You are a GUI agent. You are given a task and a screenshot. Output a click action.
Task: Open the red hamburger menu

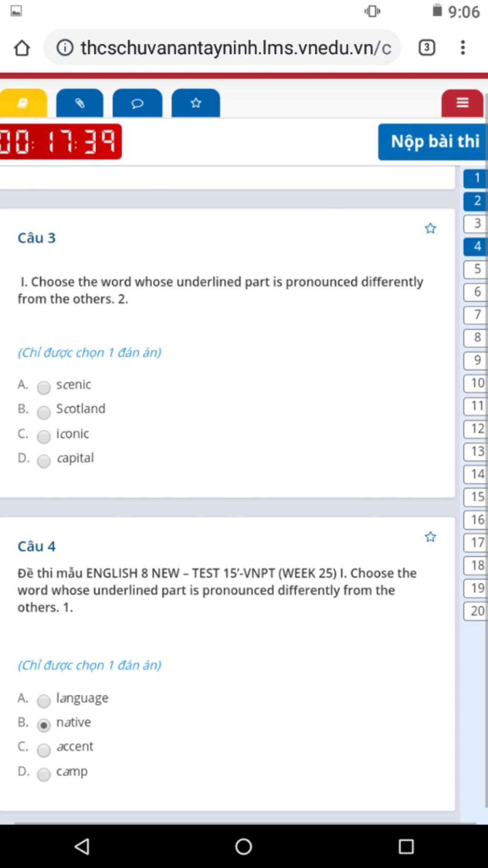tap(462, 103)
